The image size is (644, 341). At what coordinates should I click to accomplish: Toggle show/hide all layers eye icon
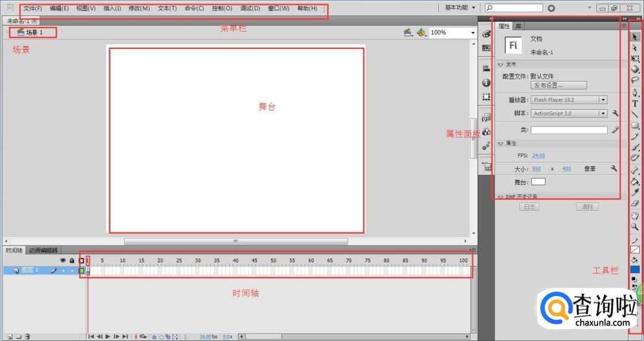click(63, 261)
